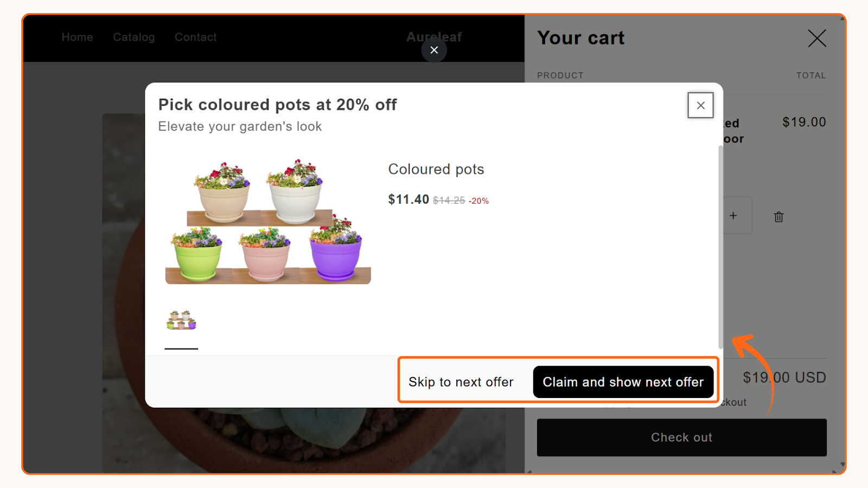Image resolution: width=868 pixels, height=488 pixels.
Task: Open the Catalog page
Action: tap(133, 37)
